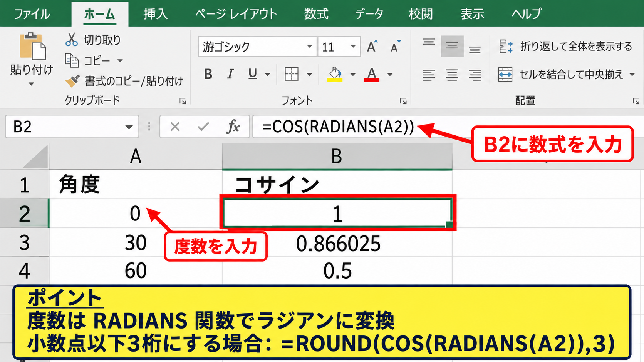Launch the font (フォント) dialog launcher
This screenshot has height=362, width=644.
pyautogui.click(x=403, y=101)
